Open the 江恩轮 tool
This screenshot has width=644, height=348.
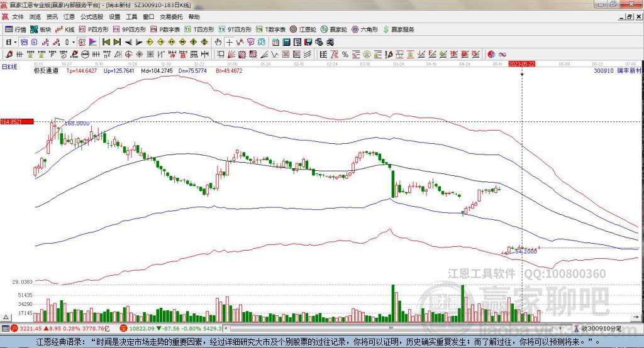[303, 30]
